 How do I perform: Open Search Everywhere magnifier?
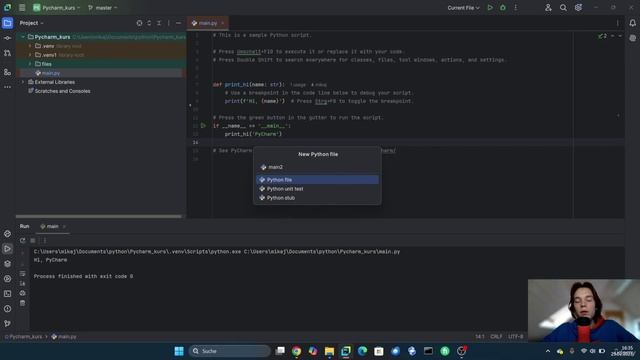click(x=563, y=8)
